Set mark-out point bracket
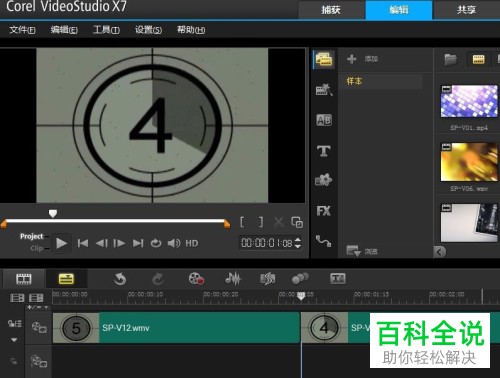Viewport: 500px width, 378px height. pos(261,222)
